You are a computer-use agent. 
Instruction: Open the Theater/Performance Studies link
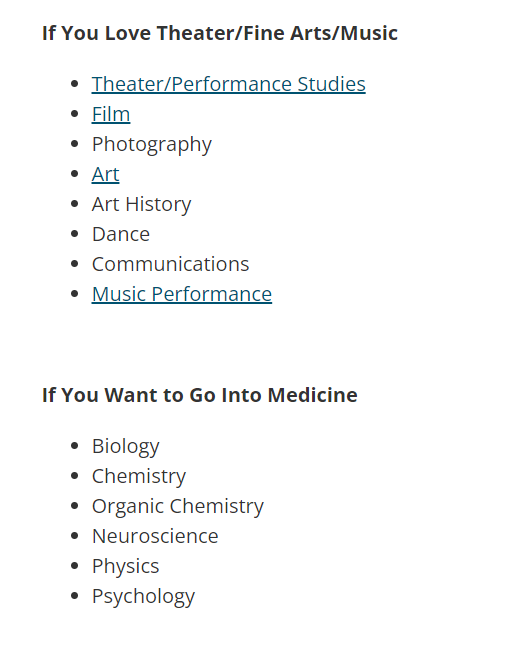tap(229, 84)
